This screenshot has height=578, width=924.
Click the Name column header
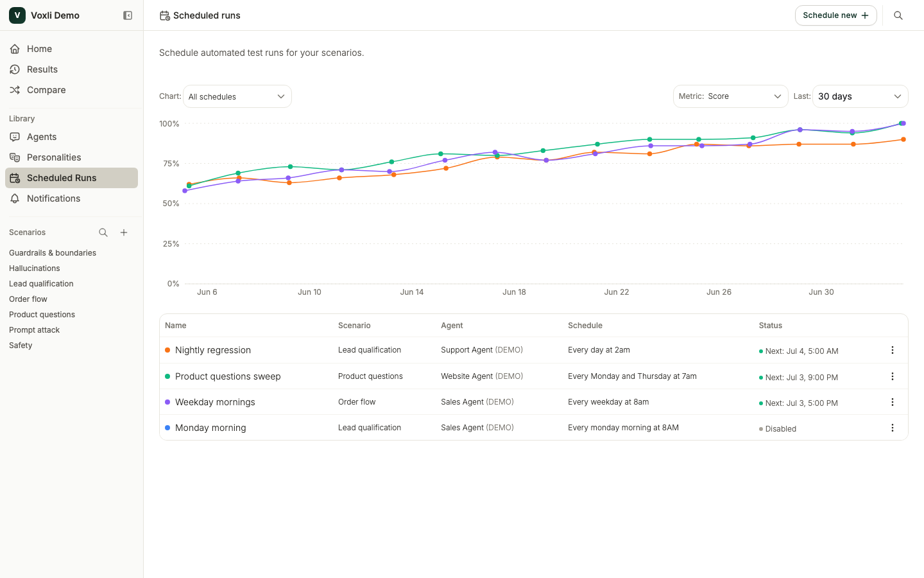tap(175, 326)
